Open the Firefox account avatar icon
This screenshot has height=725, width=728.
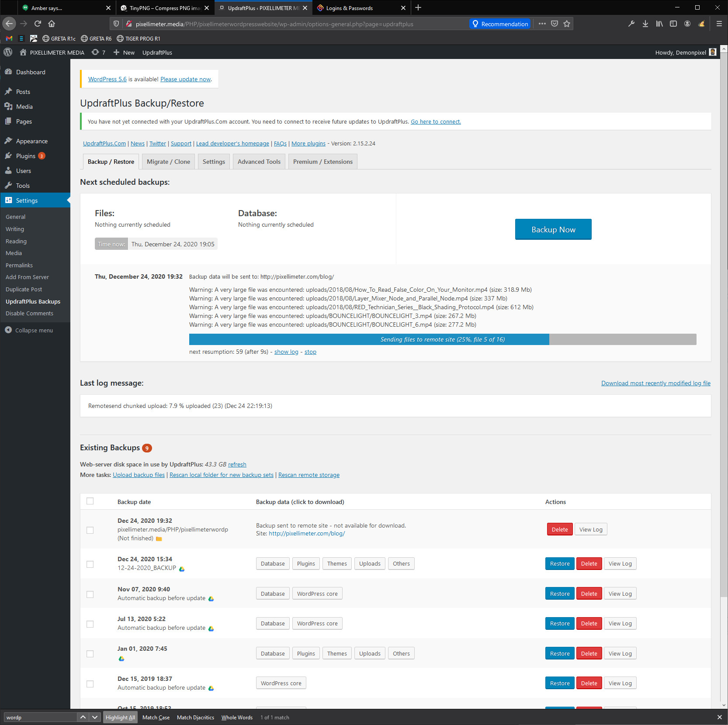pos(687,24)
